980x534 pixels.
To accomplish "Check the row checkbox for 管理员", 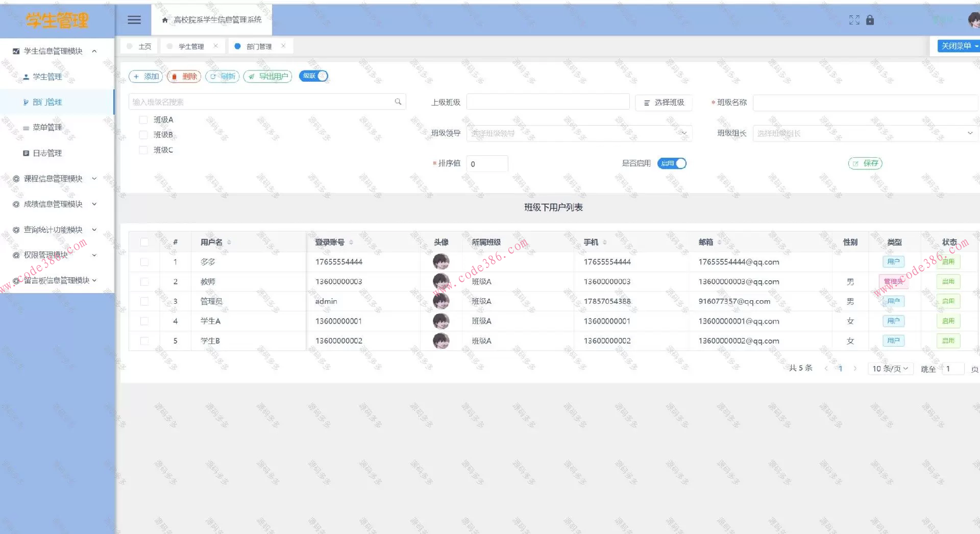I will click(x=144, y=301).
